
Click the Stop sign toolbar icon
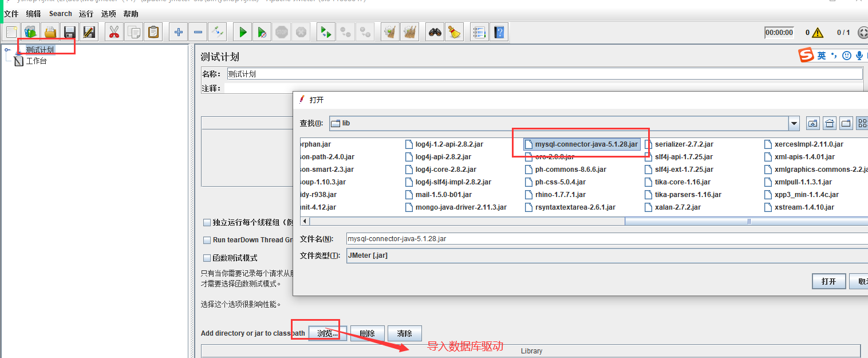282,32
